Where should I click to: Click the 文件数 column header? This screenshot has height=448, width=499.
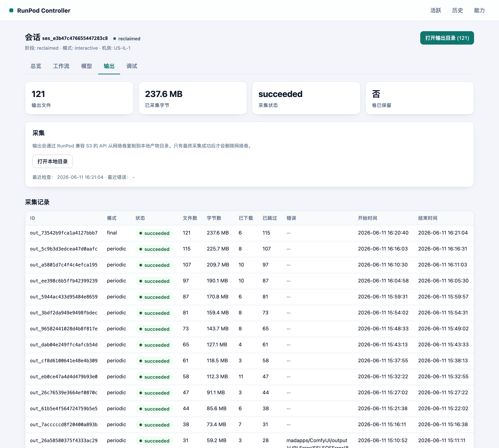point(190,218)
